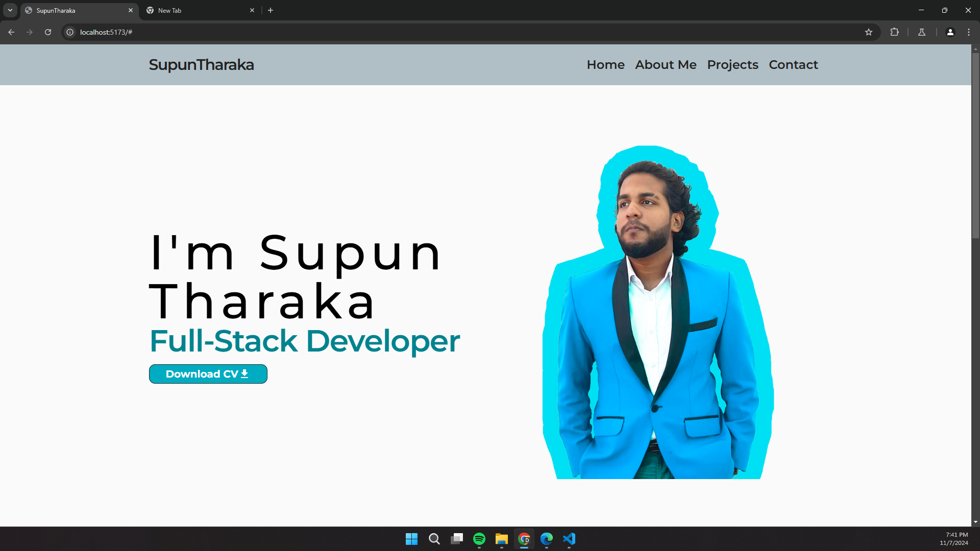Reload the current page
The width and height of the screenshot is (980, 551).
point(48,32)
